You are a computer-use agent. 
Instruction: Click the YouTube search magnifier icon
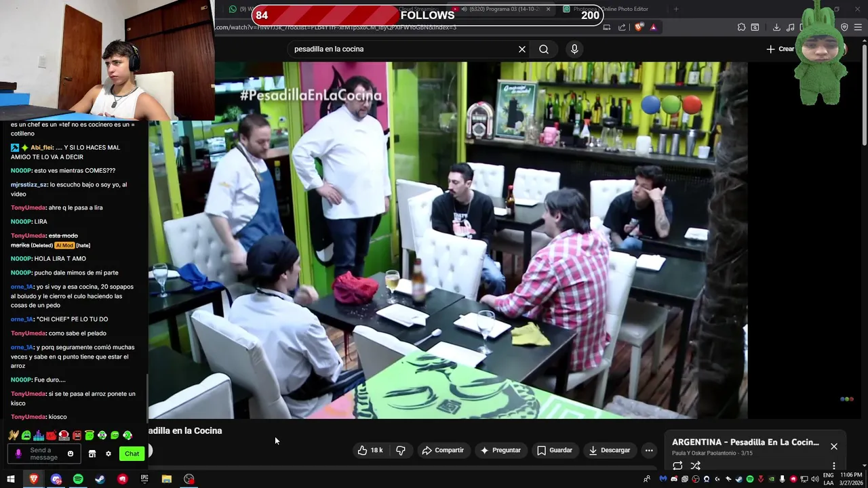tap(544, 49)
